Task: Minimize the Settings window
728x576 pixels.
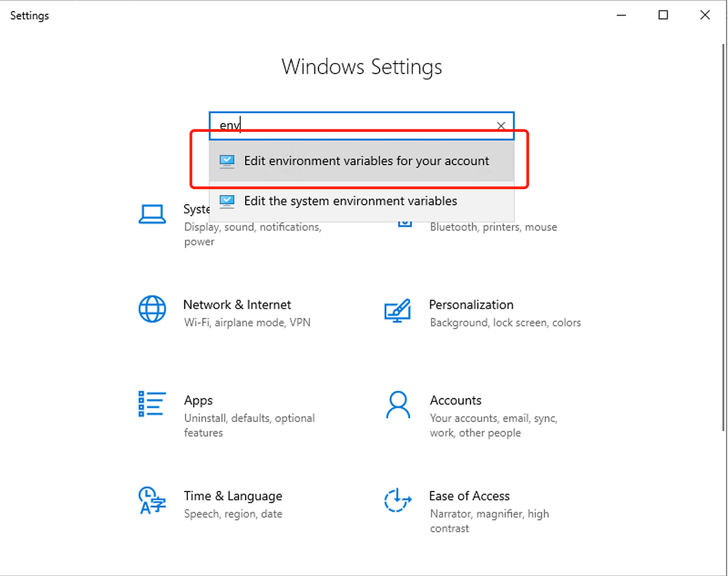Action: [x=621, y=16]
